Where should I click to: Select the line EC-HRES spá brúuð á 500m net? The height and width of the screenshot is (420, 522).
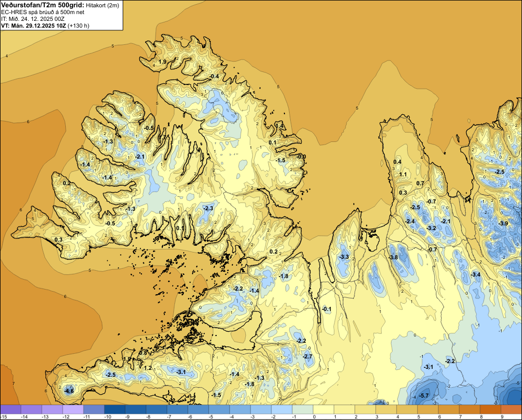click(43, 12)
